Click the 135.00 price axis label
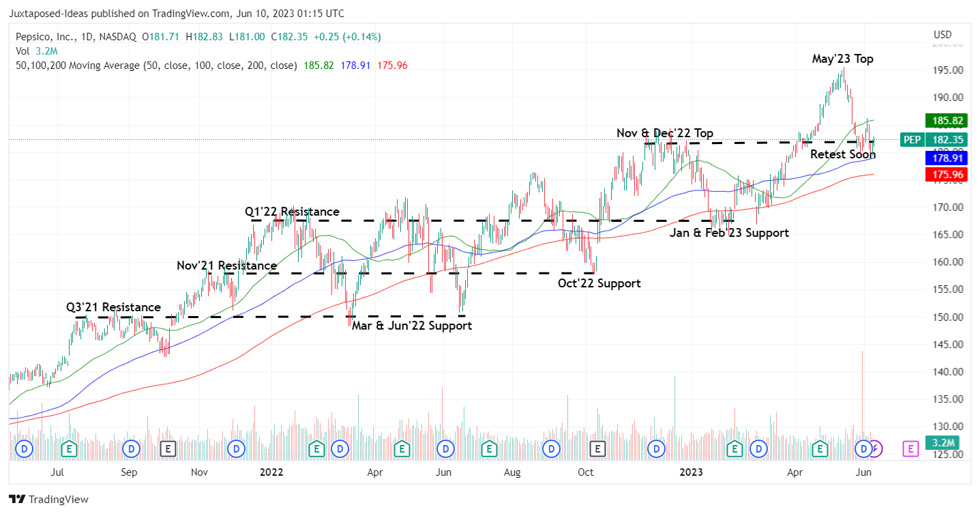This screenshot has height=514, width=980. (948, 400)
